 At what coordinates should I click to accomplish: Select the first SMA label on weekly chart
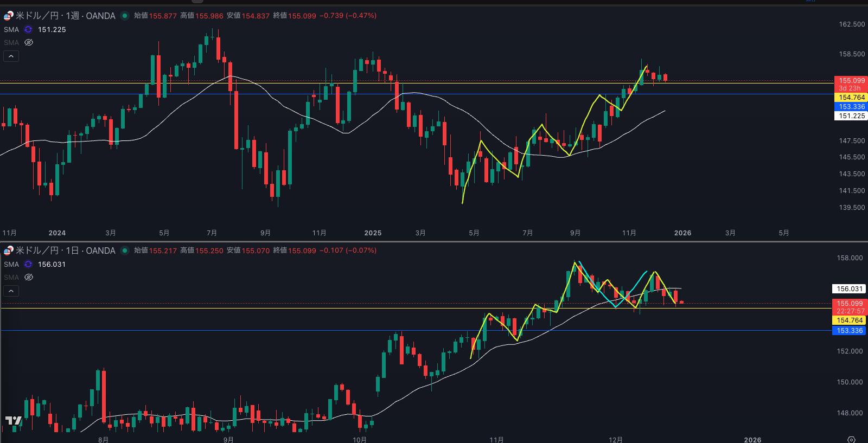11,30
